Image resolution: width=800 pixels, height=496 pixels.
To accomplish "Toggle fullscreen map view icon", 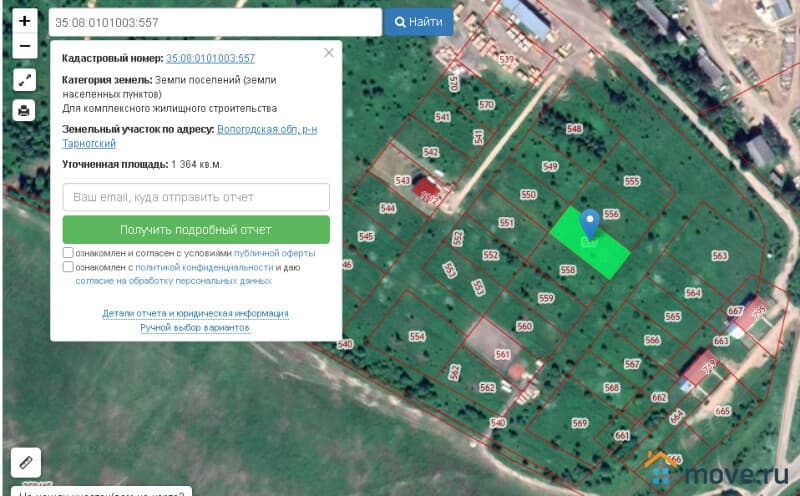I will click(x=24, y=80).
